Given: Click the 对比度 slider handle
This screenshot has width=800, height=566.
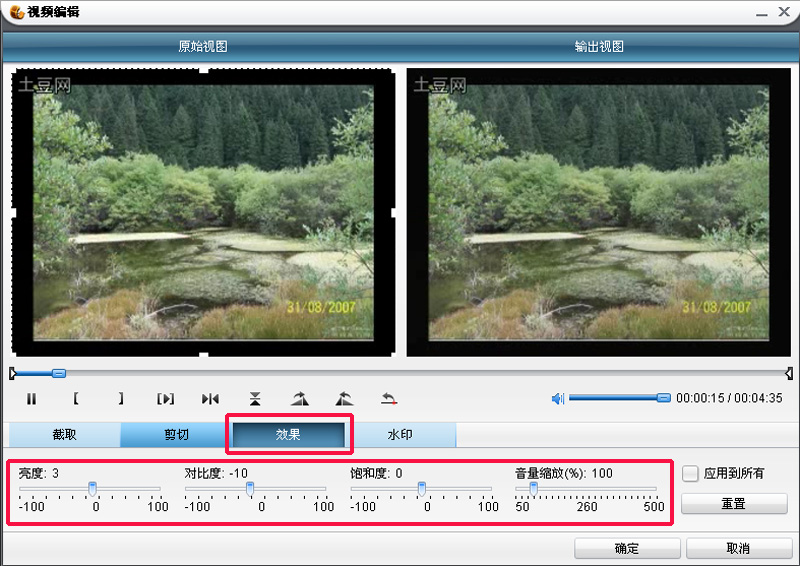Looking at the screenshot, I should tap(250, 489).
